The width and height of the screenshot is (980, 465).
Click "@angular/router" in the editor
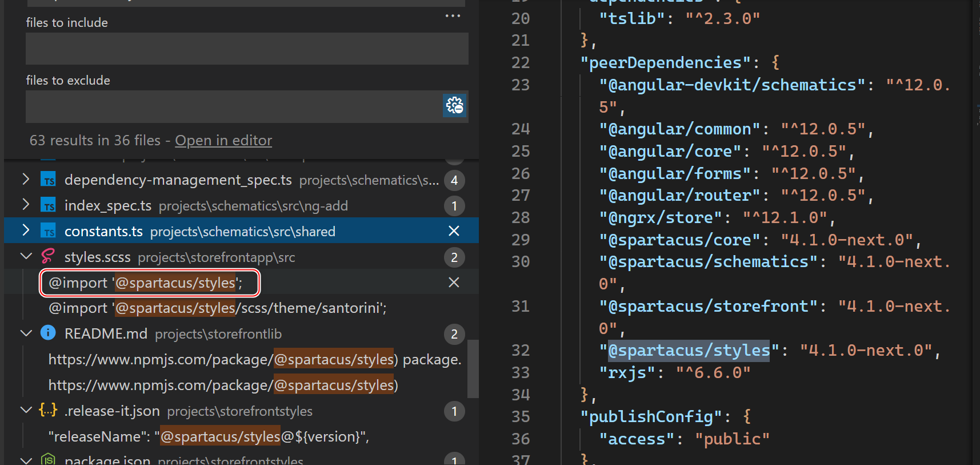coord(679,196)
